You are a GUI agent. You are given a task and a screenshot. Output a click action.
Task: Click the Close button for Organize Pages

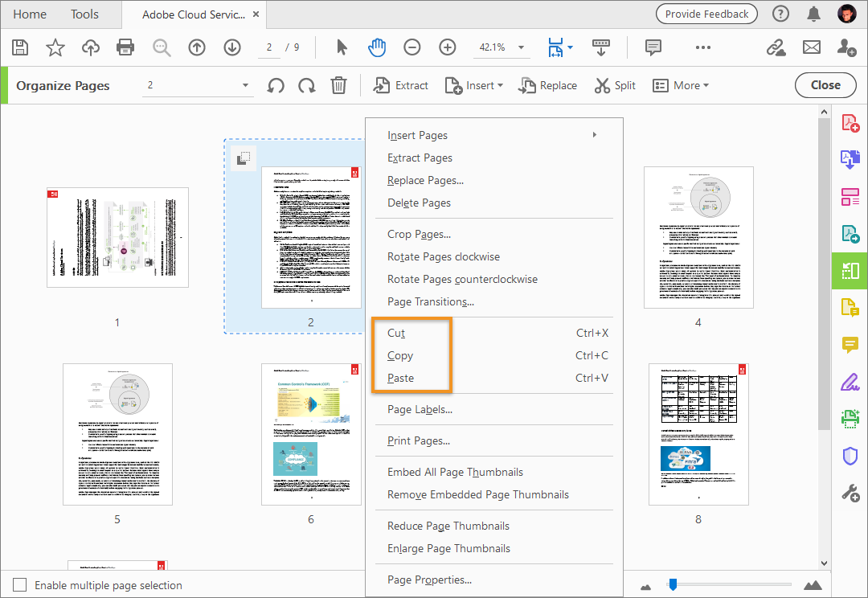pyautogui.click(x=825, y=84)
